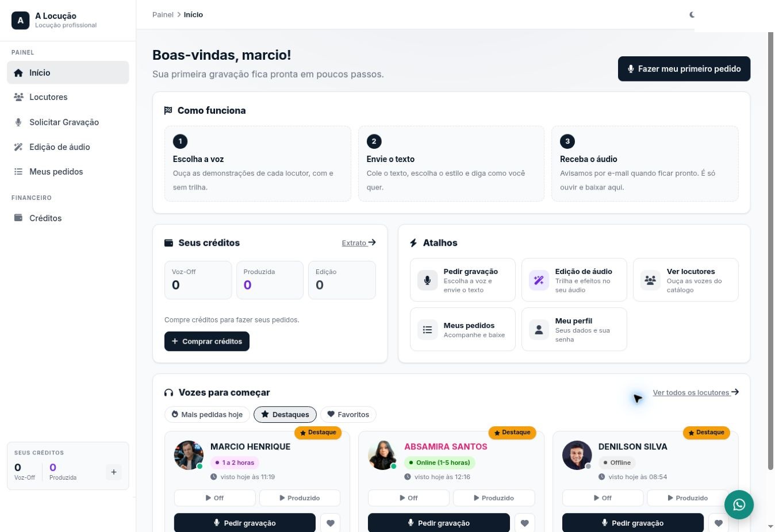Image resolution: width=775 pixels, height=532 pixels.
Task: Favorite Marcio Henrique with heart
Action: pyautogui.click(x=330, y=523)
